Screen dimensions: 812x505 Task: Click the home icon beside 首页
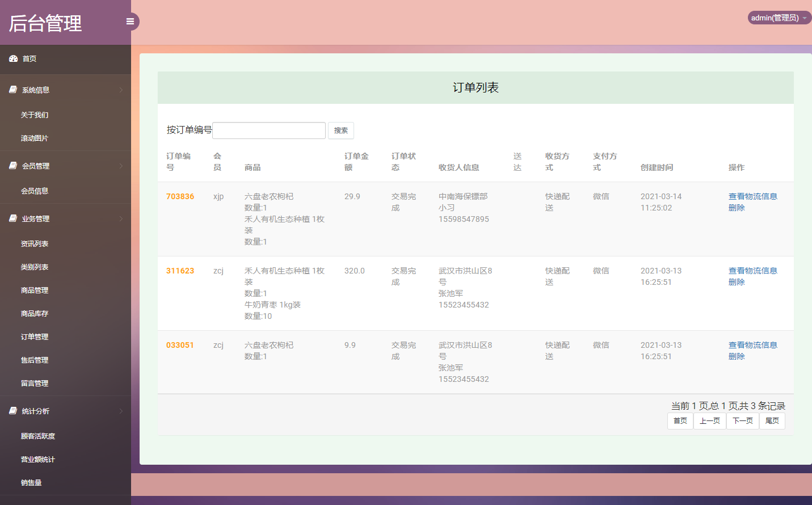[13, 58]
